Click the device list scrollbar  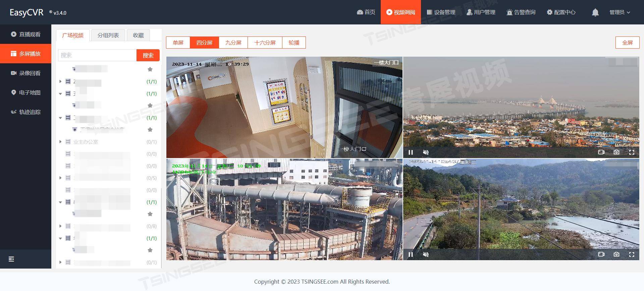[161, 228]
